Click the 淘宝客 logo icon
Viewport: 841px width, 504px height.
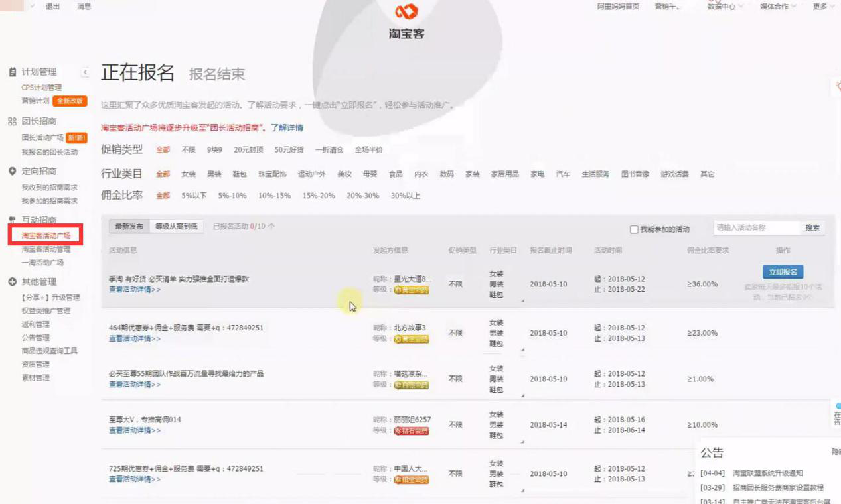click(406, 11)
